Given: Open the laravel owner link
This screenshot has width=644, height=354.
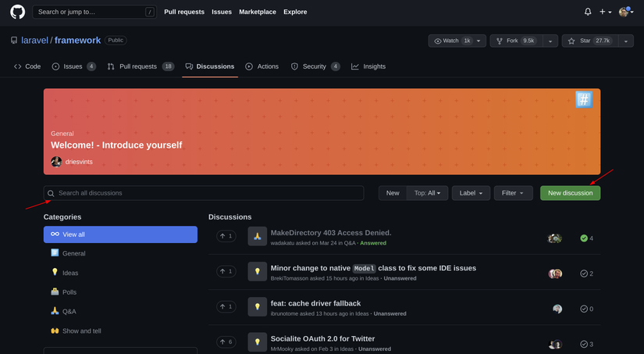Looking at the screenshot, I should coord(34,41).
